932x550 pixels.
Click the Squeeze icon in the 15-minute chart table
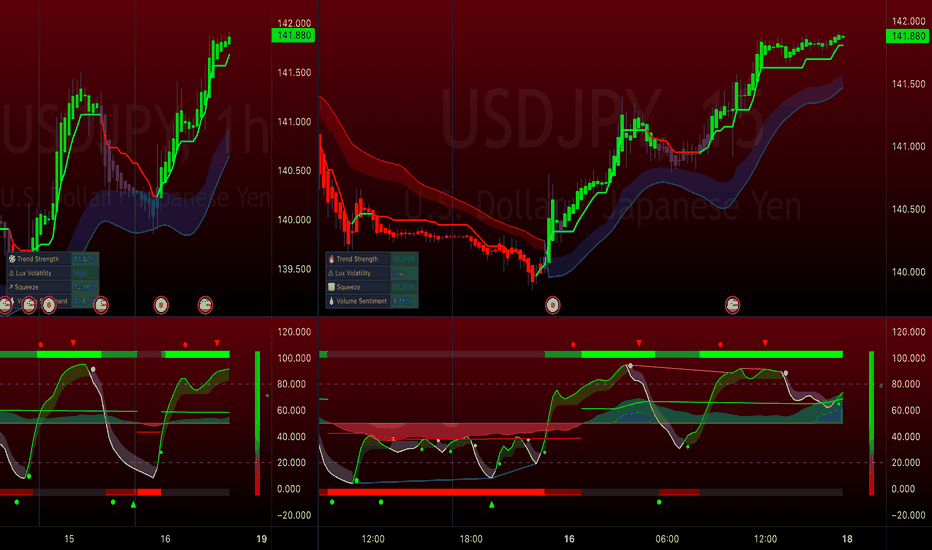(332, 287)
